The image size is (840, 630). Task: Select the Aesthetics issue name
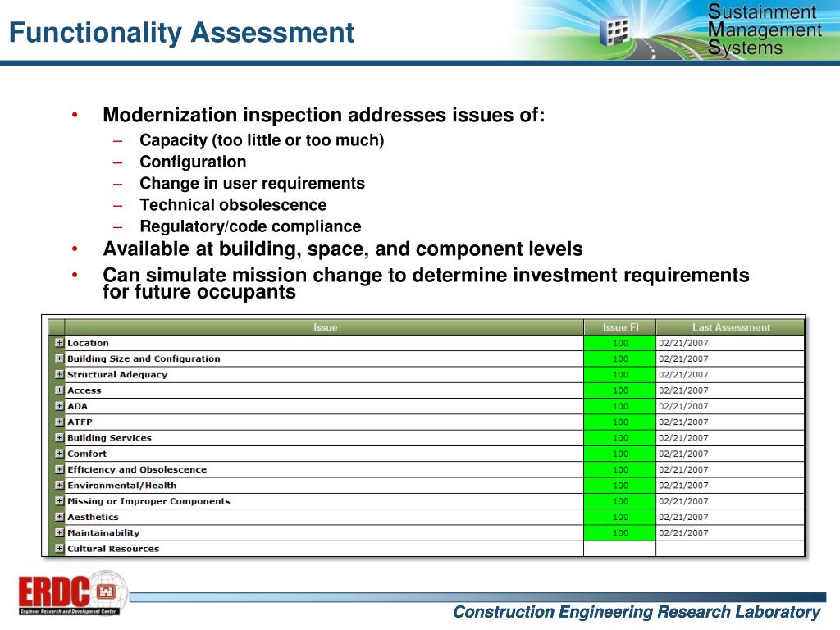click(x=93, y=517)
